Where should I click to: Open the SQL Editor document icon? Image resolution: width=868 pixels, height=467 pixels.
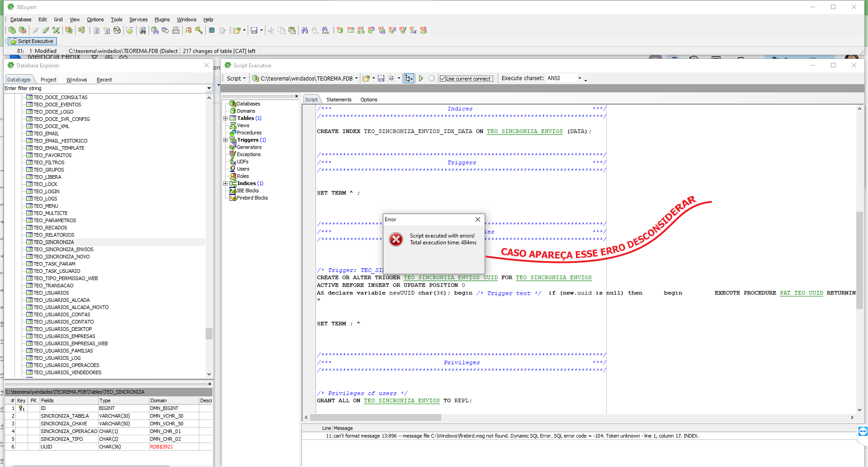96,30
